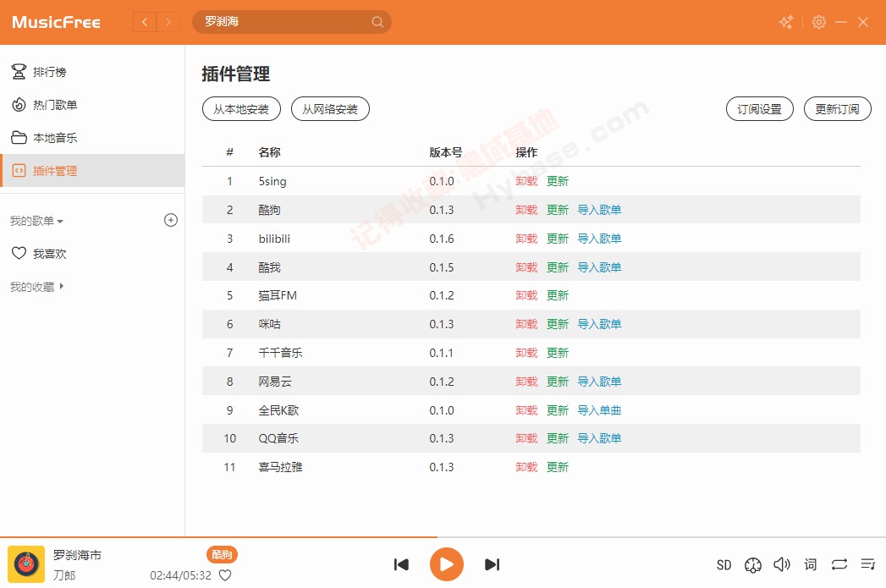
Task: Uninstall the QQ音乐 plugin
Action: [x=526, y=438]
